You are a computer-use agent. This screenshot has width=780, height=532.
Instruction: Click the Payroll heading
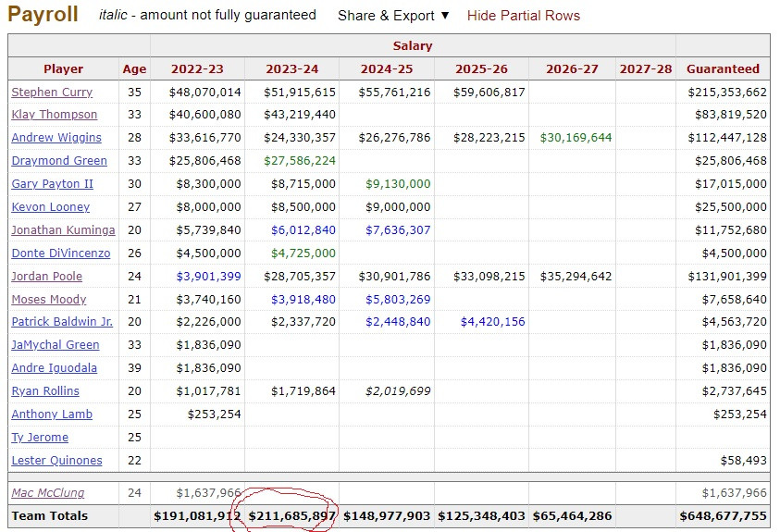click(43, 14)
